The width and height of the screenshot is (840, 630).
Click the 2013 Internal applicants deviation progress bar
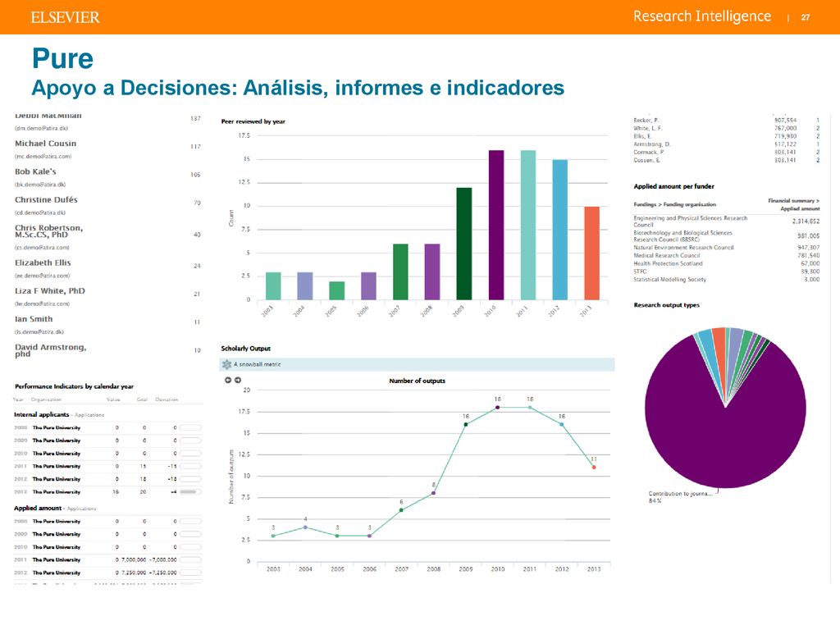[x=190, y=492]
